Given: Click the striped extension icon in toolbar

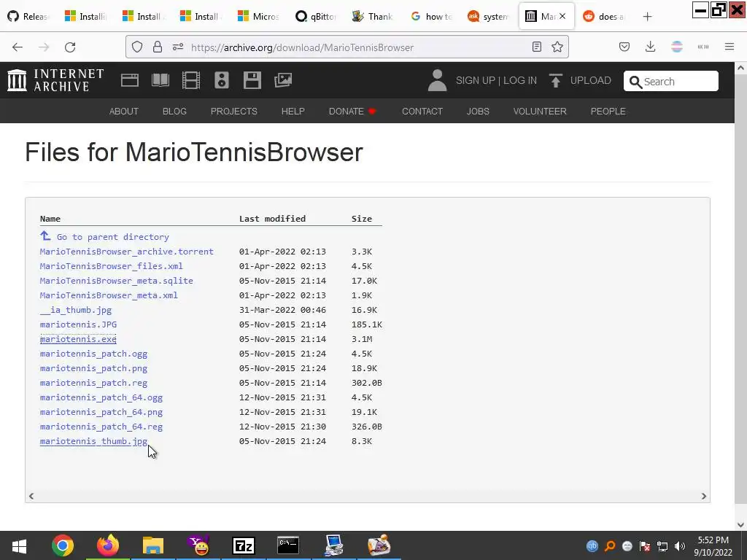Looking at the screenshot, I should [x=677, y=47].
